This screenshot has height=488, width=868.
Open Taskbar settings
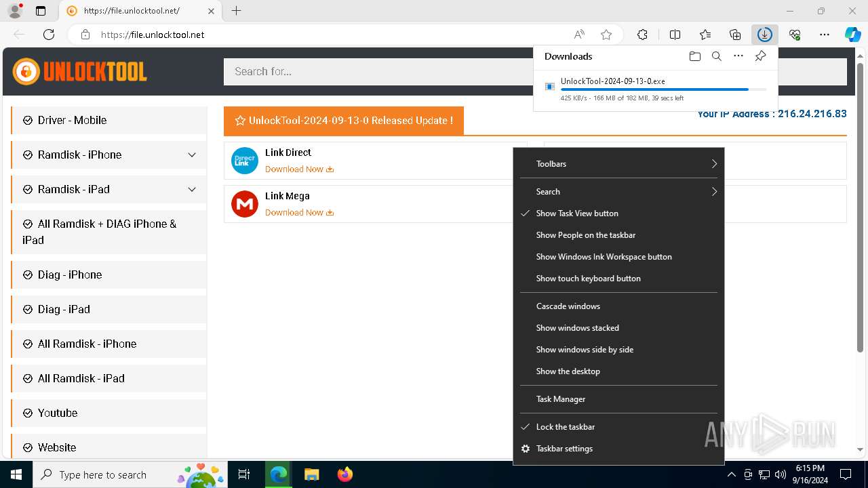[x=618, y=449]
